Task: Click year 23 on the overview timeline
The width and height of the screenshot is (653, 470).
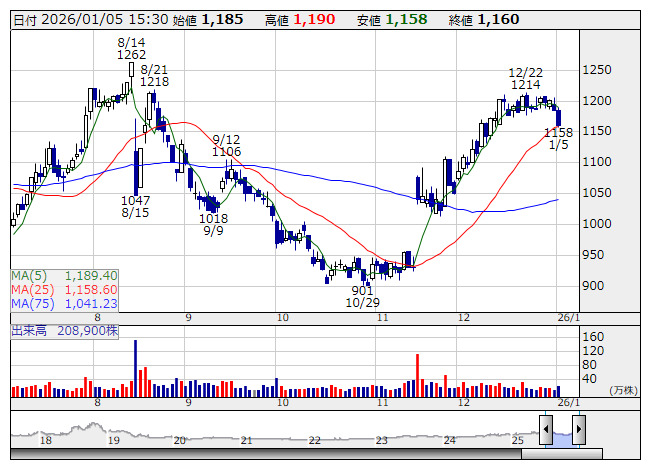Action: click(x=381, y=440)
